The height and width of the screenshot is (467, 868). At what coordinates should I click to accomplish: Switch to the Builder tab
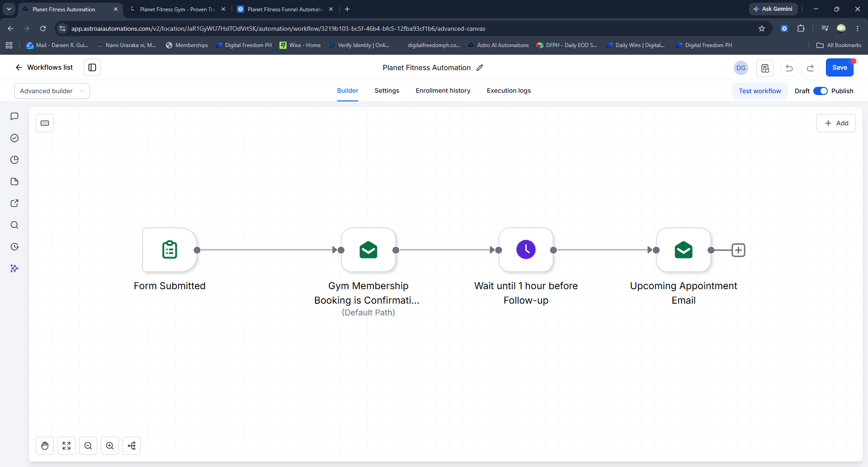pyautogui.click(x=348, y=91)
